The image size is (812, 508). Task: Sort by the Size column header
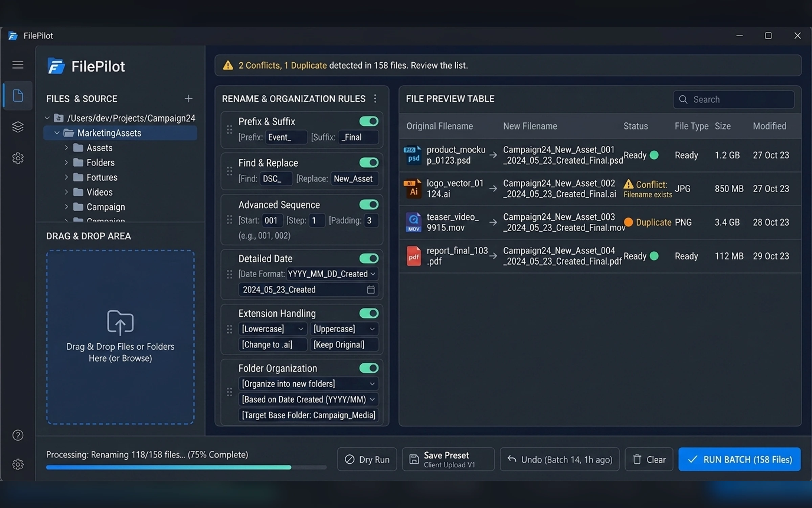[723, 126]
